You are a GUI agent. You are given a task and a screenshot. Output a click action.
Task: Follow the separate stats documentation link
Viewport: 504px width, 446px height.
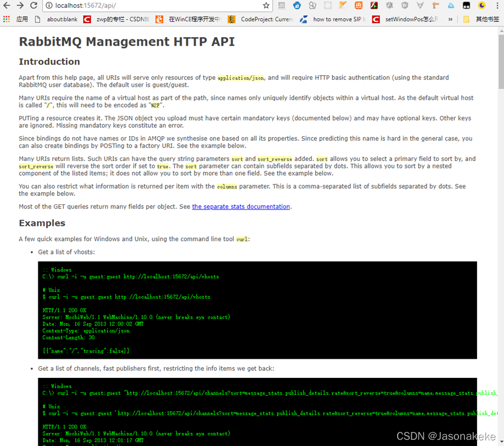point(241,206)
